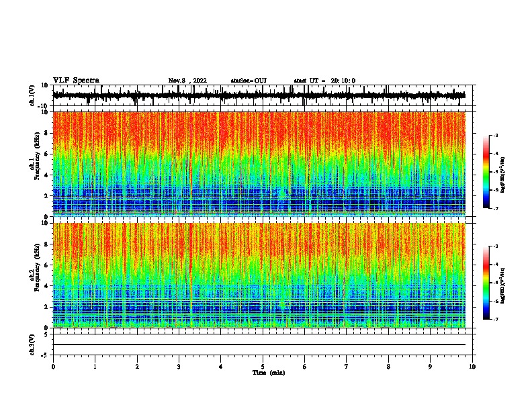Click the "-5" tick label on ch.3(V) axis
Image resolution: width=532 pixels, height=411 pixels.
[45, 355]
